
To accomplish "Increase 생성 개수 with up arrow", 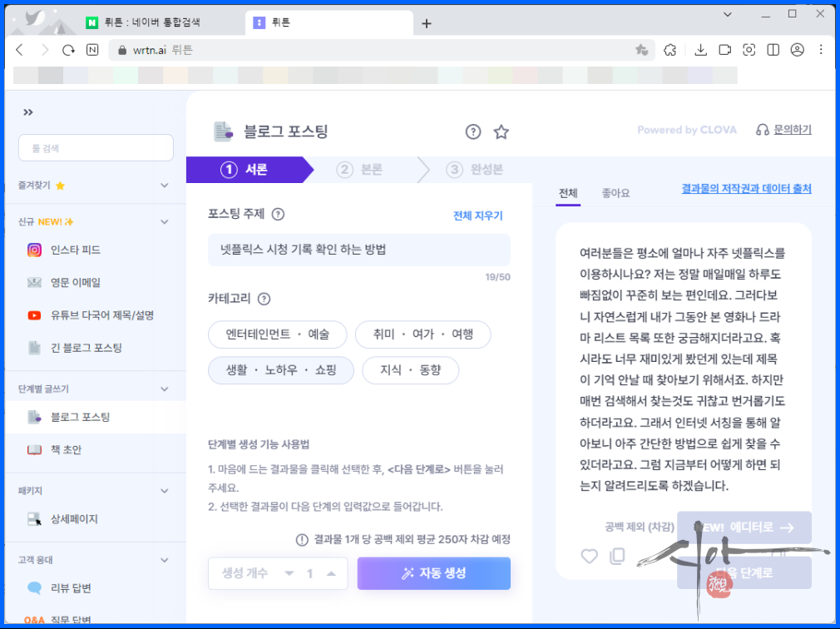I will click(x=332, y=573).
